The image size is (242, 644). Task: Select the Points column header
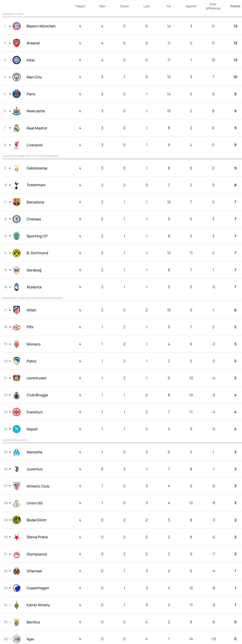235,6
